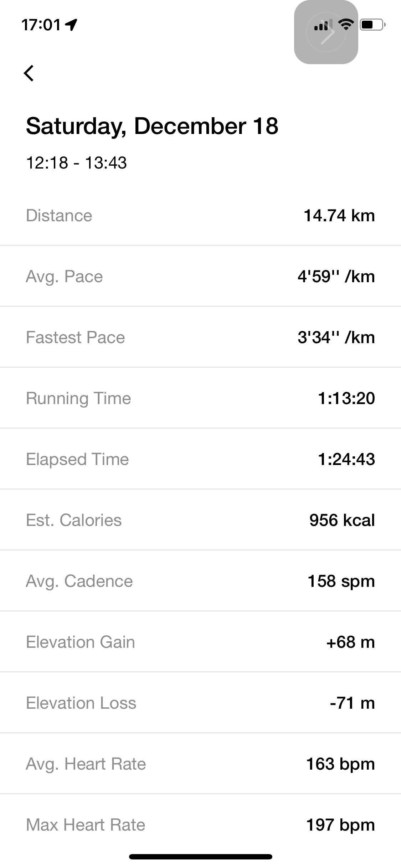The width and height of the screenshot is (401, 868).
Task: Select the Saturday, December 18 heading
Action: coord(152,126)
